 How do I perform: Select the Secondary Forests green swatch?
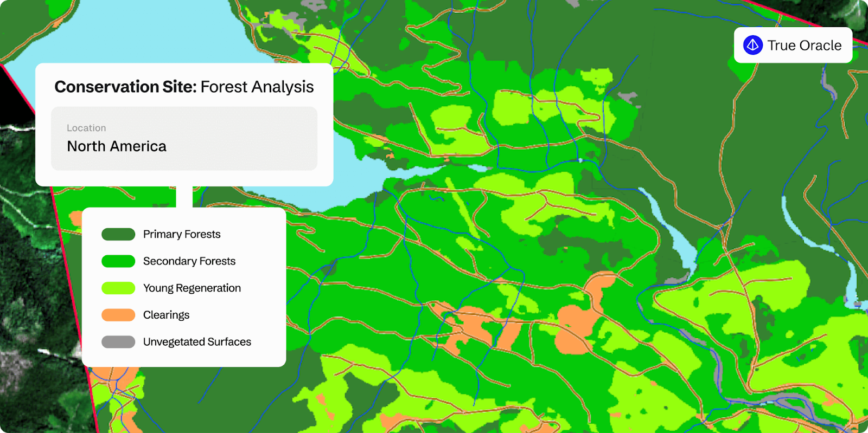click(118, 261)
